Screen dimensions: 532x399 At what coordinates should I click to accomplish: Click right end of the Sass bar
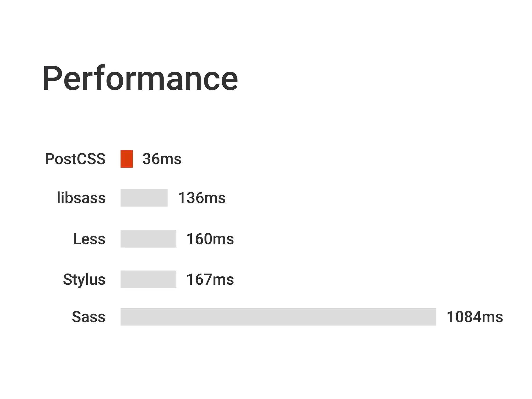(x=433, y=317)
